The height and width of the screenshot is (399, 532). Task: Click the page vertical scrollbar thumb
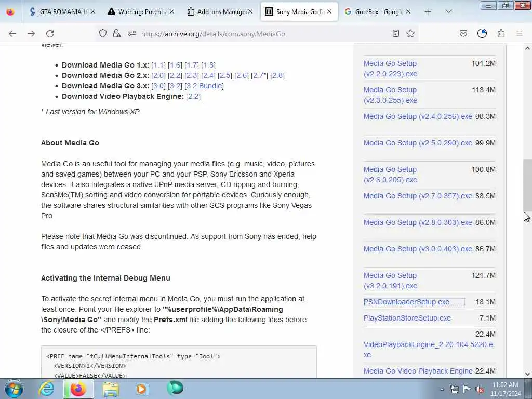(x=527, y=185)
